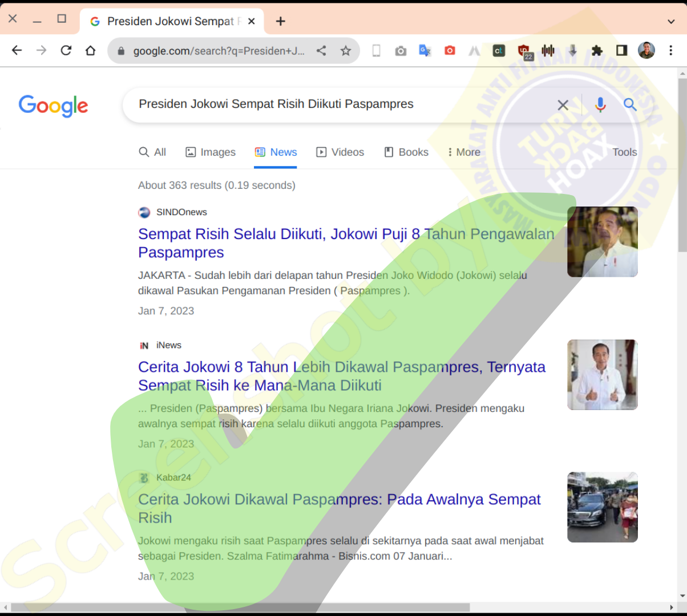Click the phone device extension icon

(376, 51)
